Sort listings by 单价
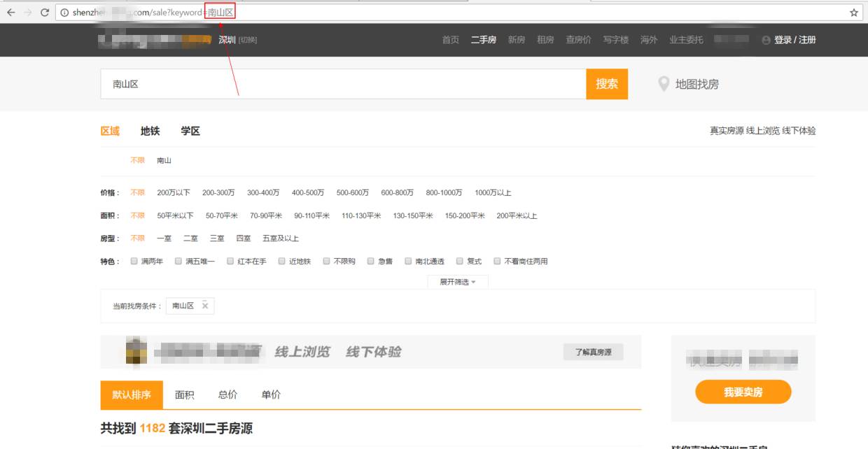 coord(272,394)
